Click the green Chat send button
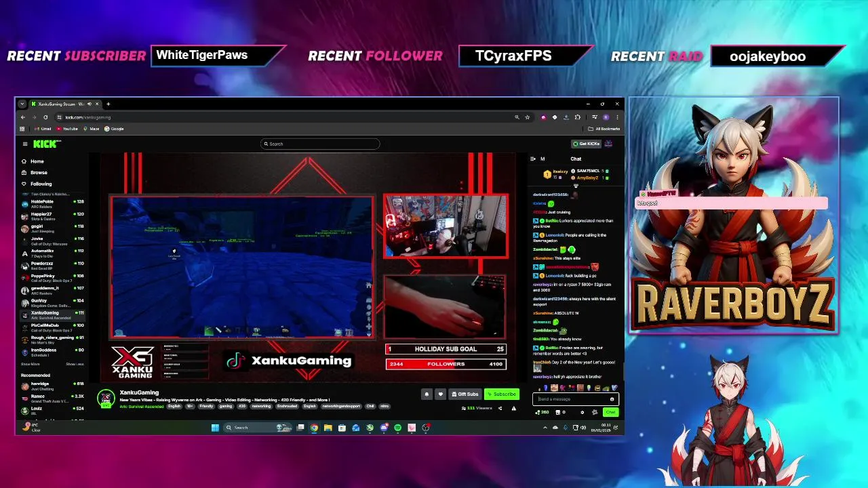The image size is (868, 488). click(610, 412)
